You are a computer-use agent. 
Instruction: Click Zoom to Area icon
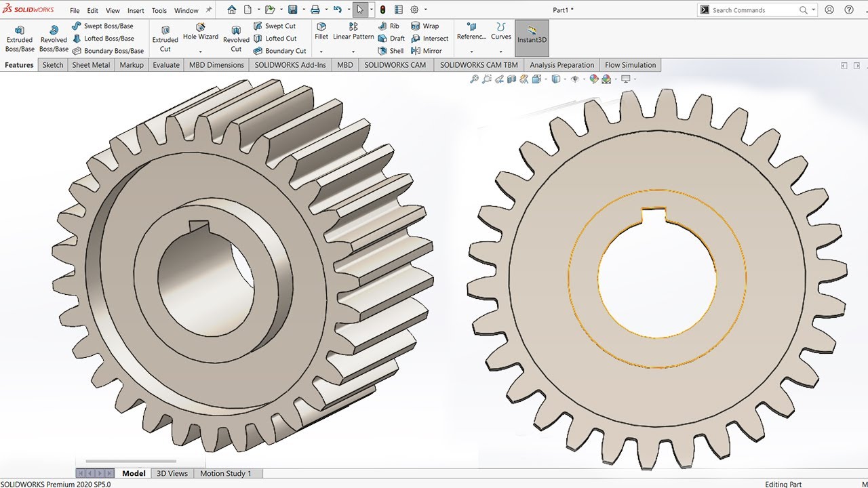(487, 79)
